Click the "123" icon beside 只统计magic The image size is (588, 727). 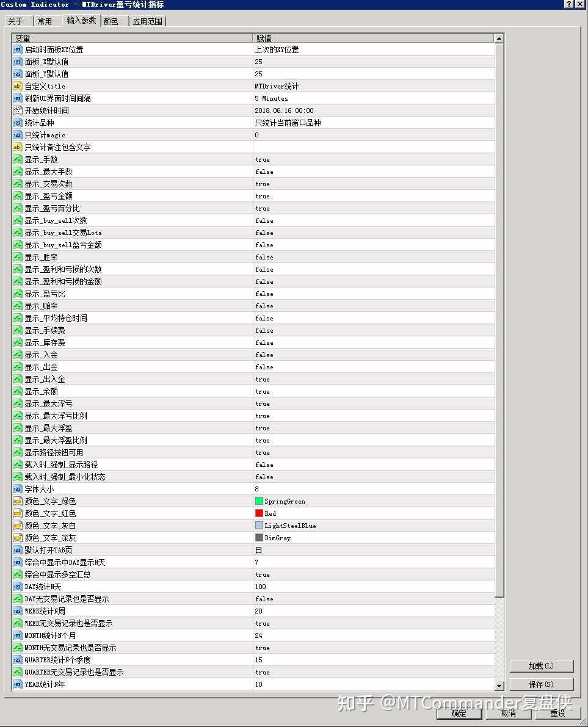[16, 135]
